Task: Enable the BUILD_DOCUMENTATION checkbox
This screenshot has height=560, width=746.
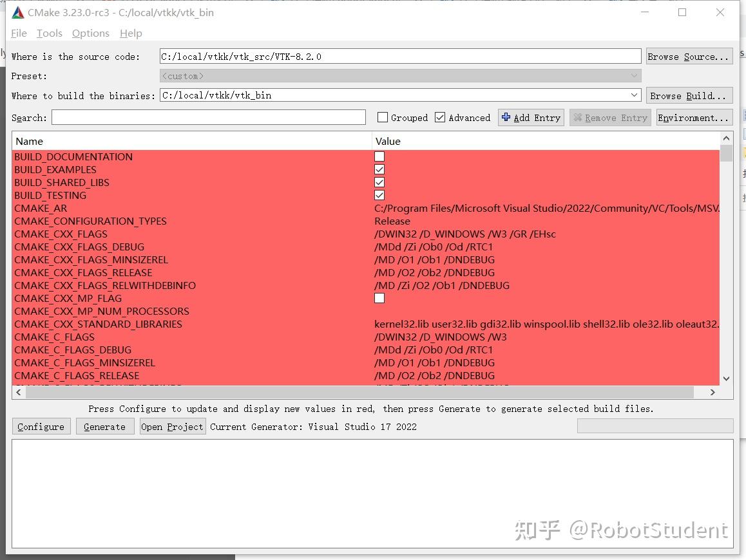Action: point(379,156)
